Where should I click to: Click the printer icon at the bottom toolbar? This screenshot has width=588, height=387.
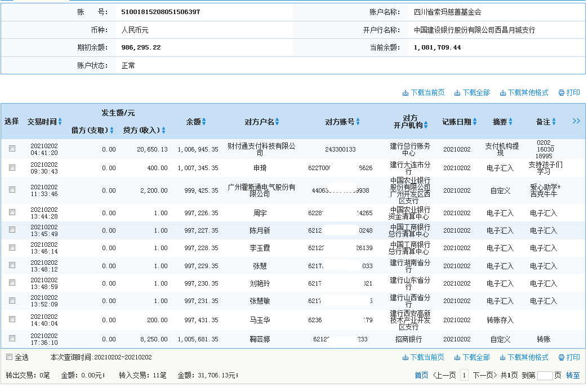point(561,357)
